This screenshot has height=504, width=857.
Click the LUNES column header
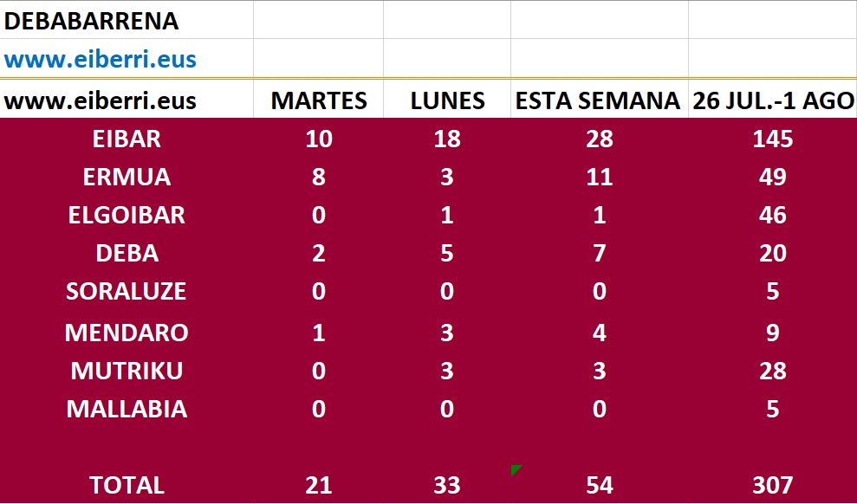pos(447,100)
